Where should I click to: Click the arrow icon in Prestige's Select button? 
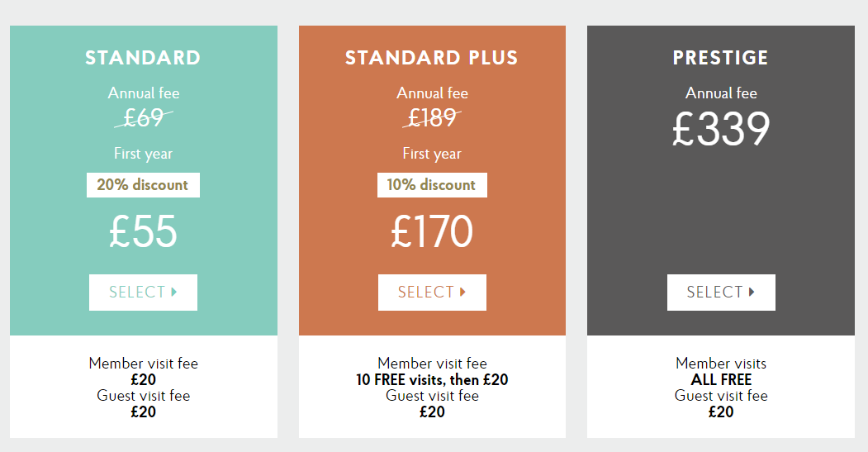(752, 292)
